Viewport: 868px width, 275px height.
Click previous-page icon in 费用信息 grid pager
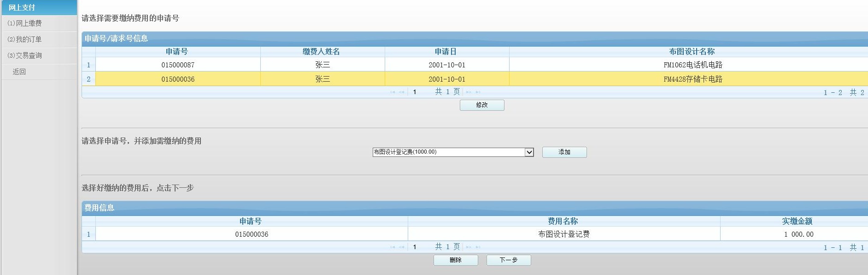[402, 247]
